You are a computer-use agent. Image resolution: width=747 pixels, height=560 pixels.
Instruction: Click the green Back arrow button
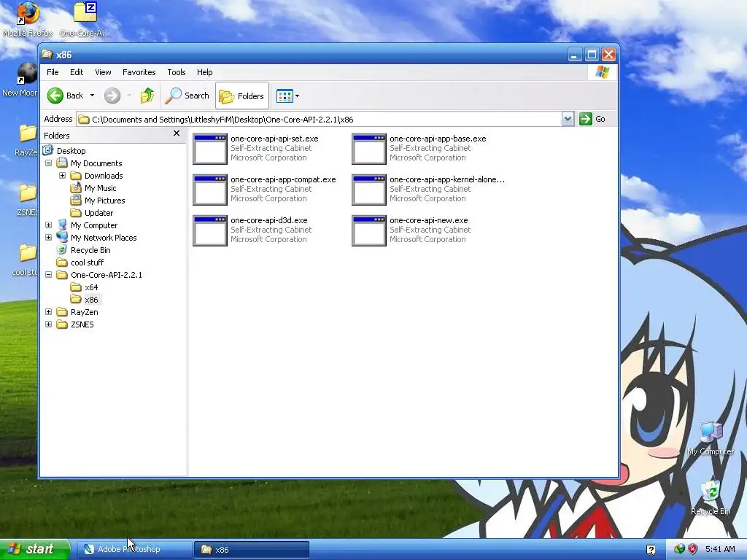point(55,96)
